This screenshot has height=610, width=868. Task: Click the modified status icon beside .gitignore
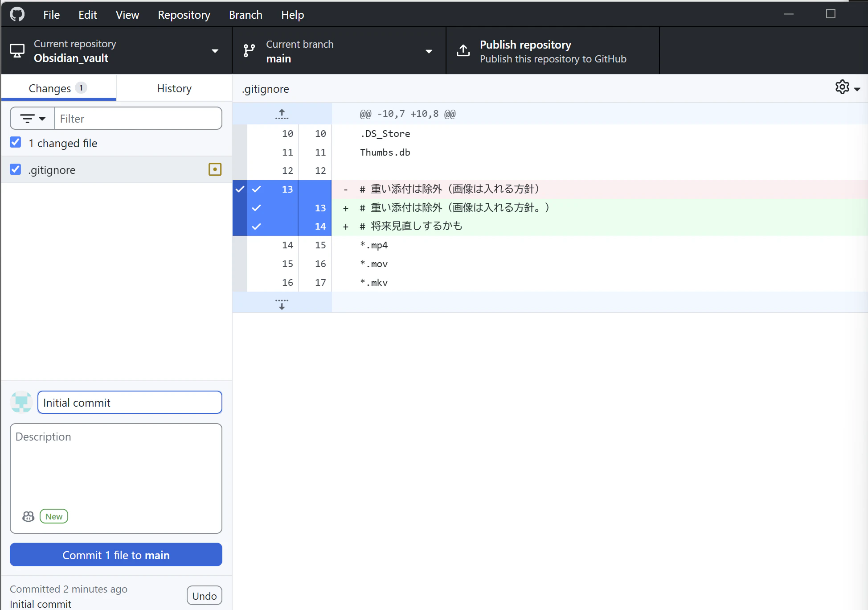click(215, 169)
